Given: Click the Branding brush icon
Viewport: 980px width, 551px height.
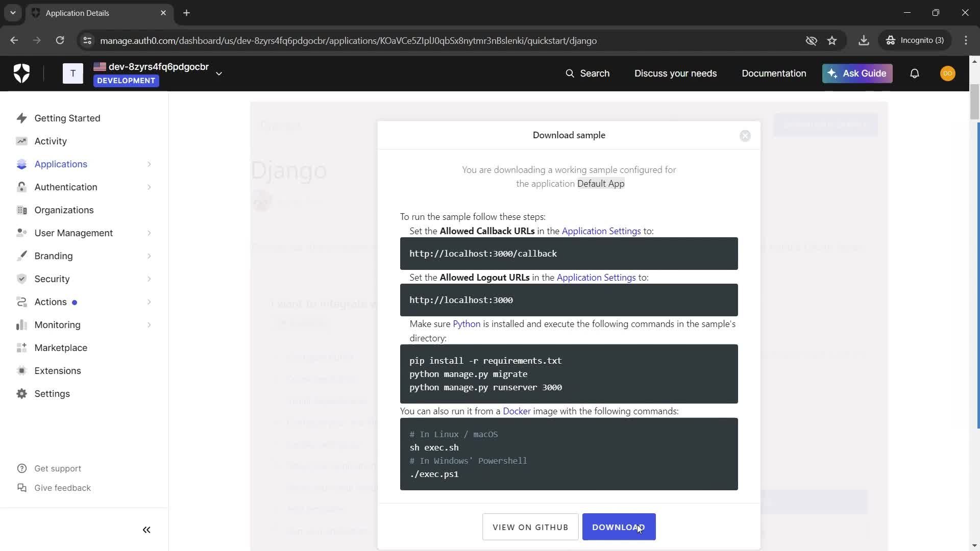Looking at the screenshot, I should pos(21,256).
